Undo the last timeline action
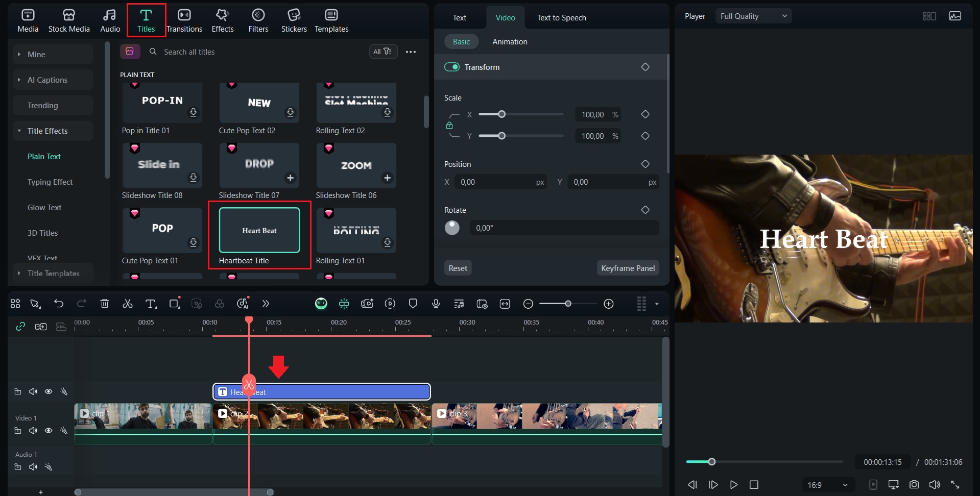 coord(59,304)
